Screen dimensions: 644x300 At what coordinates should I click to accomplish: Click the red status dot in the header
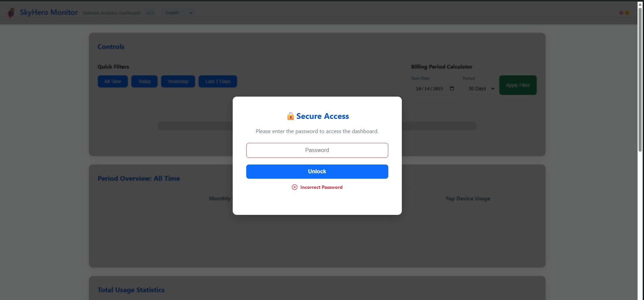[x=621, y=13]
